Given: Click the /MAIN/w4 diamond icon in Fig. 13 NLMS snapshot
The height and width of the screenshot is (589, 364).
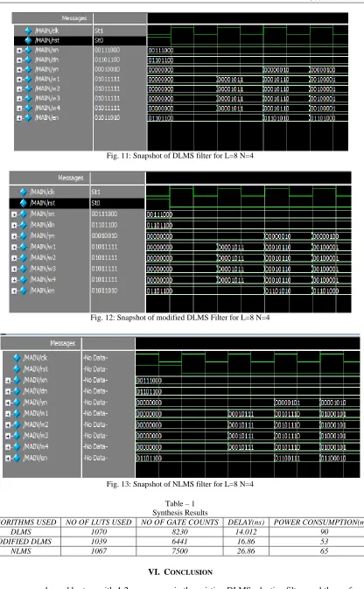Looking at the screenshot, I should [17, 446].
